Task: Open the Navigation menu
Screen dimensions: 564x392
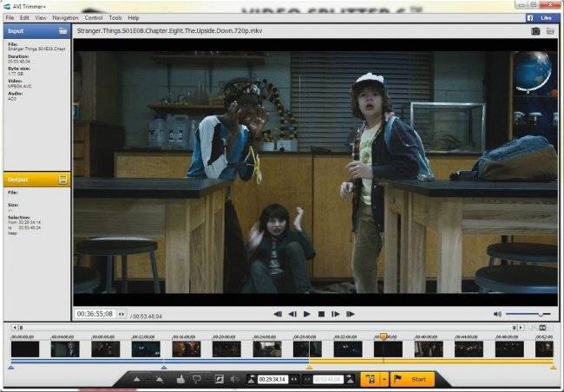Action: 65,17
